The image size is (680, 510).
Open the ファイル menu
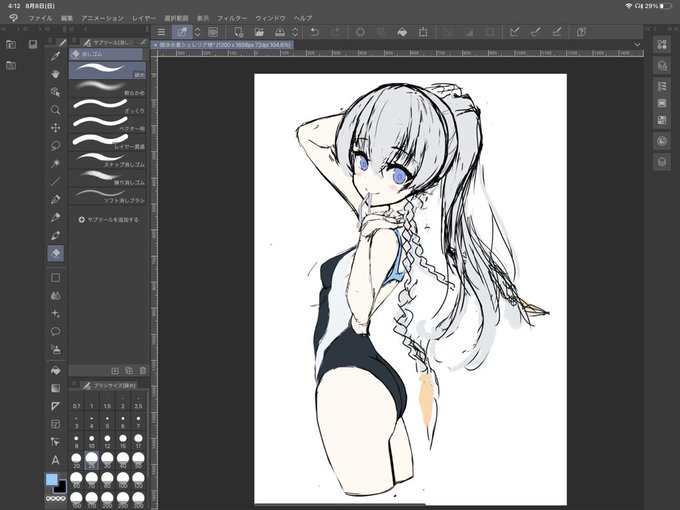40,18
